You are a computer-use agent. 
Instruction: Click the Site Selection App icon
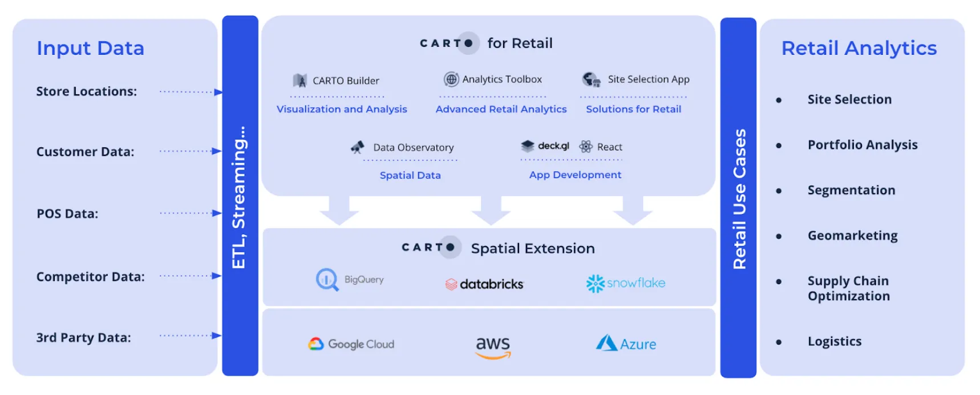coord(591,79)
